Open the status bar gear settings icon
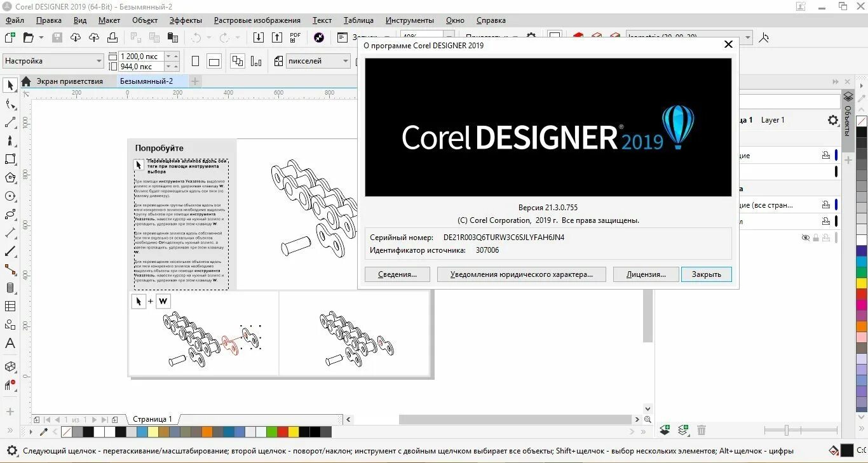The width and height of the screenshot is (868, 463). [x=11, y=451]
